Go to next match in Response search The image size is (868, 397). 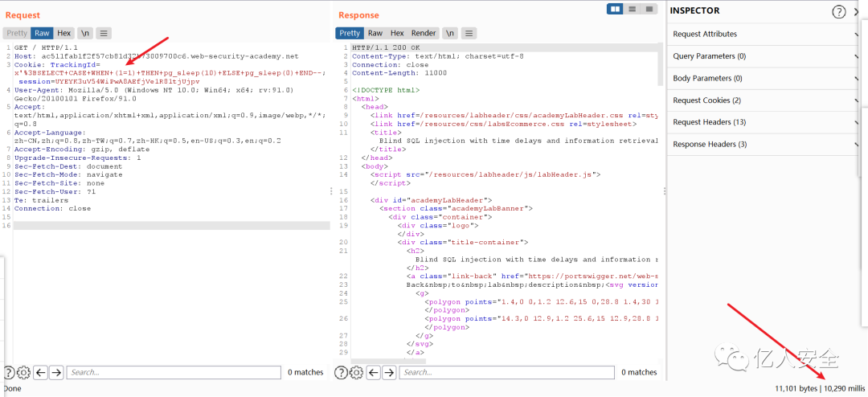390,372
